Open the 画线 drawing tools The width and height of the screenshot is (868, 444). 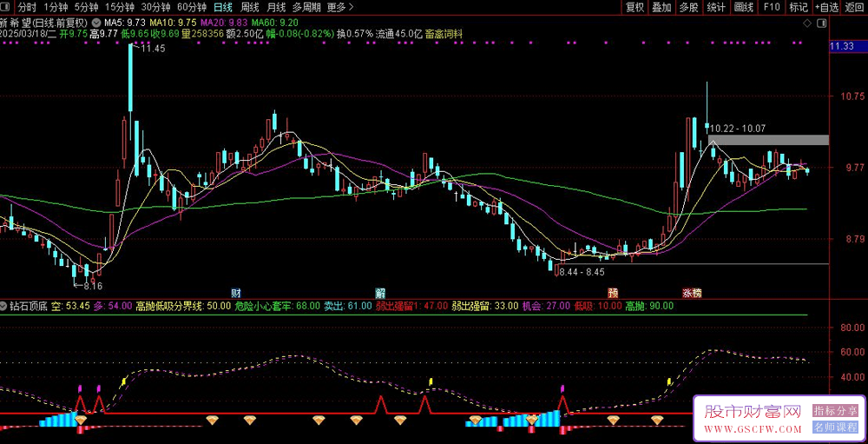tap(744, 7)
